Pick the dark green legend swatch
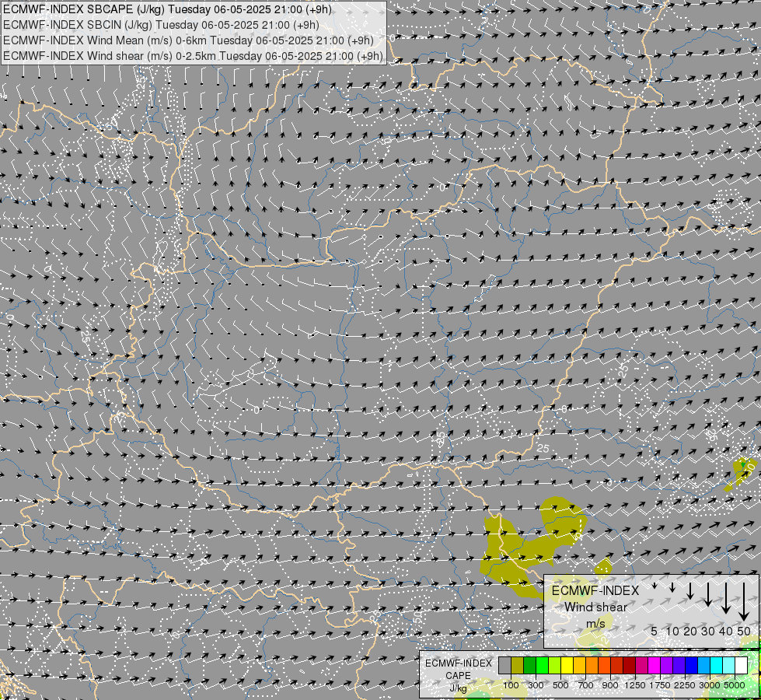This screenshot has width=761, height=700. pos(529,666)
